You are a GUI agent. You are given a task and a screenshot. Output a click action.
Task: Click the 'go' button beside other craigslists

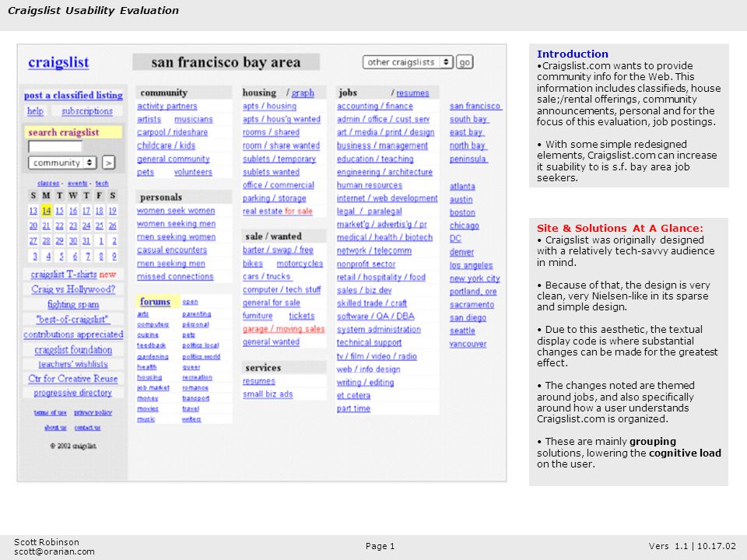[x=465, y=62]
